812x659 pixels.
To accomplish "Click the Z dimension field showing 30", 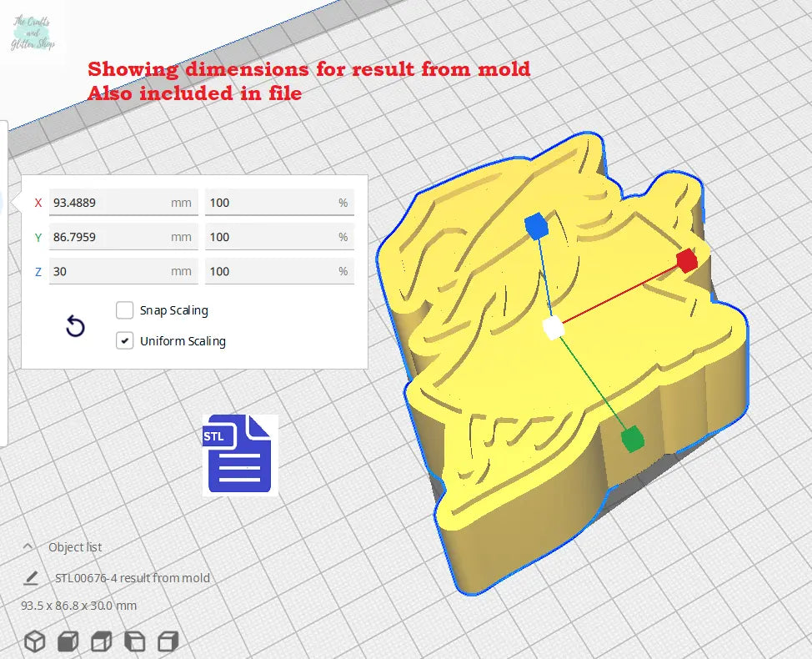I will click(x=108, y=271).
